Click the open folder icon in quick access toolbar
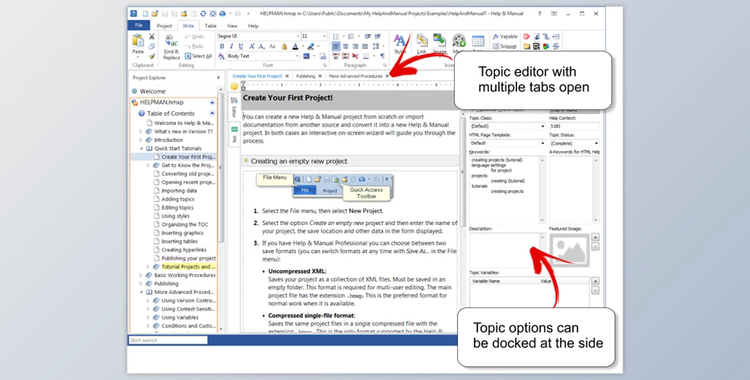This screenshot has height=380, width=750. [x=155, y=13]
